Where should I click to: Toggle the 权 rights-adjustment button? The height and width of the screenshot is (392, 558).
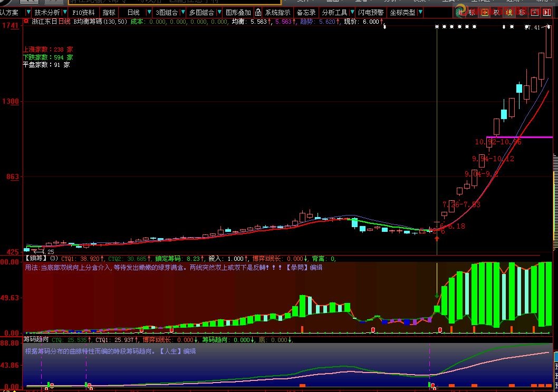coord(497,13)
